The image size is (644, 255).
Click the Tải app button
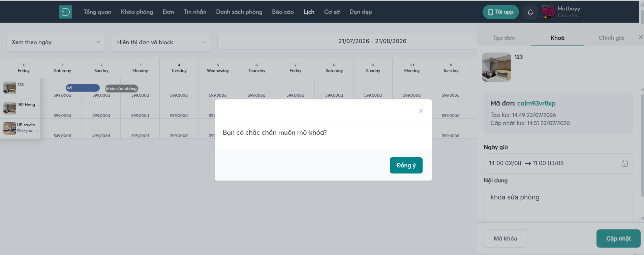(501, 12)
